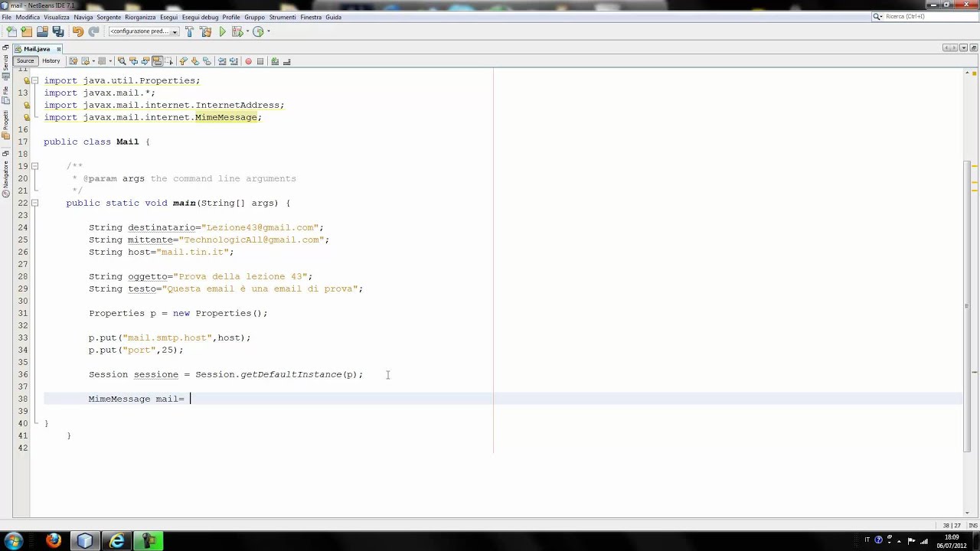Screen dimensions: 980x551
Task: Open the forward navigation dropdown arrow
Action: [110, 61]
